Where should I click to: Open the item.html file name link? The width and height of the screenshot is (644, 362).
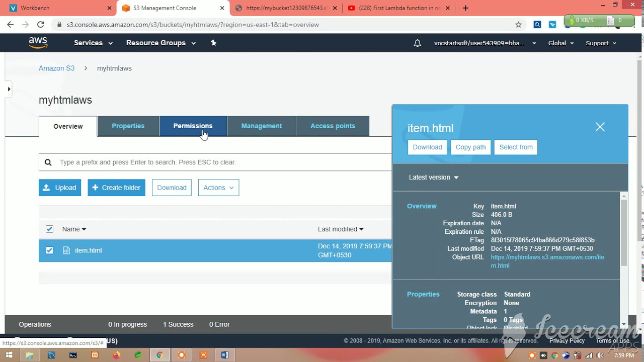coord(89,250)
